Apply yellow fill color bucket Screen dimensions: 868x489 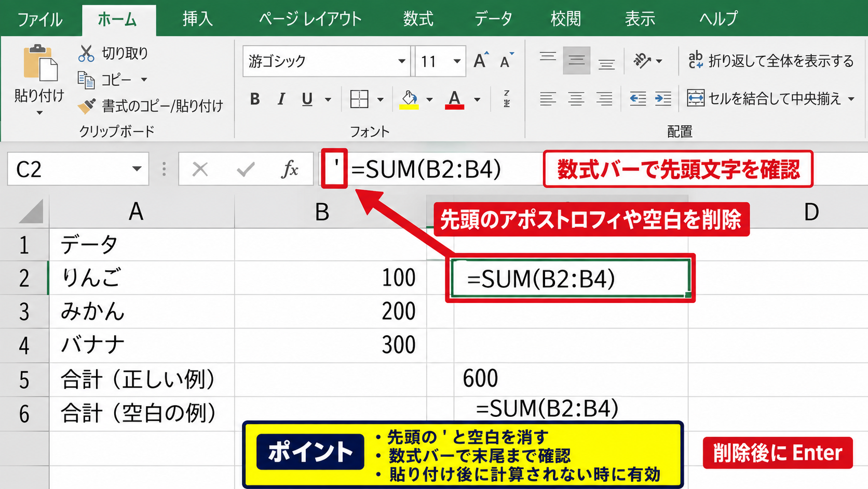click(409, 99)
